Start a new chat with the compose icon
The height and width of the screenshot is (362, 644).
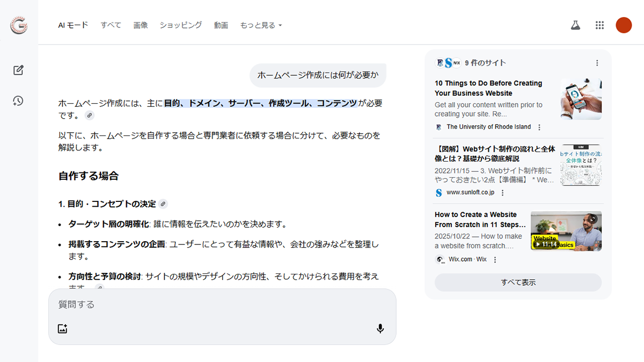coord(19,70)
